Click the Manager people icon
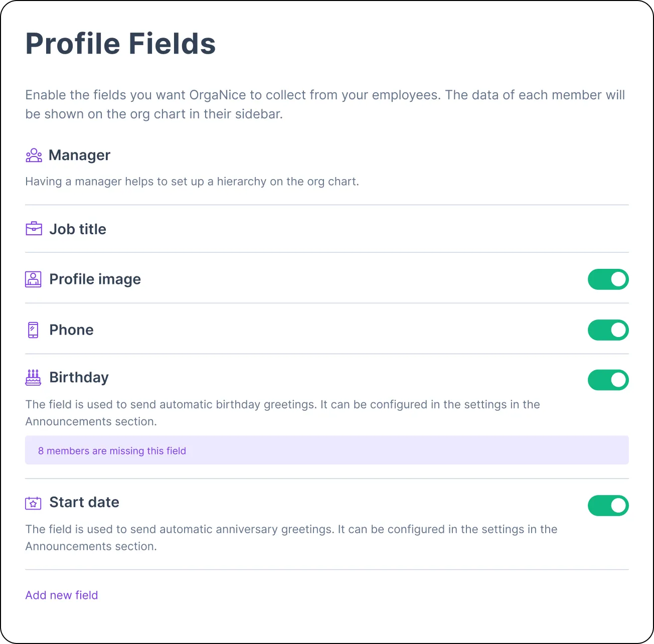The width and height of the screenshot is (654, 644). click(x=33, y=155)
